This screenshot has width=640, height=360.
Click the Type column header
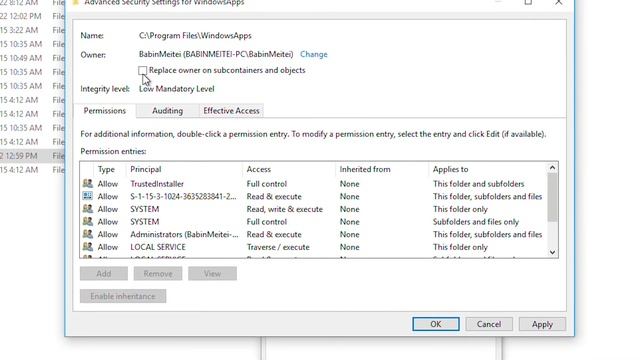(106, 169)
